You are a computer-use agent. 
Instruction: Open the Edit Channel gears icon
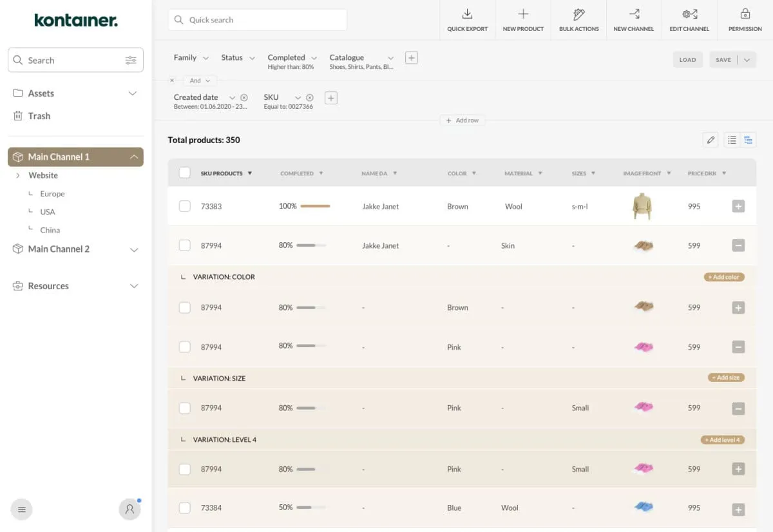tap(689, 14)
